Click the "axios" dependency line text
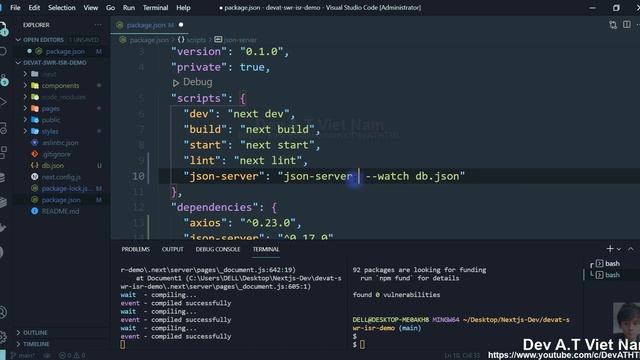640x360 pixels. pyautogui.click(x=242, y=223)
